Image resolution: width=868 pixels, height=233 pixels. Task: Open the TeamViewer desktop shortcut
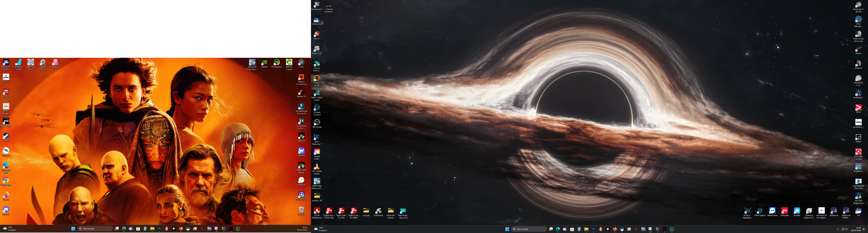(x=772, y=212)
